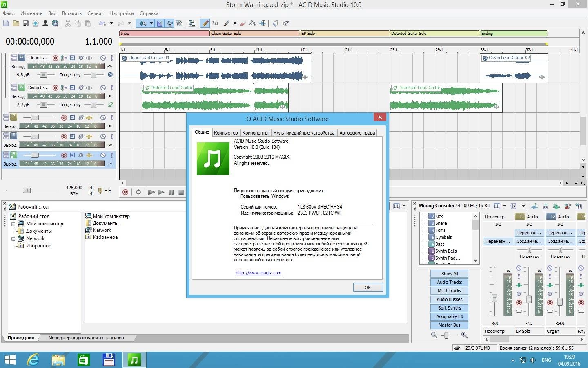Toggle the Automatic Crossfades toolbar icon

[x=160, y=23]
